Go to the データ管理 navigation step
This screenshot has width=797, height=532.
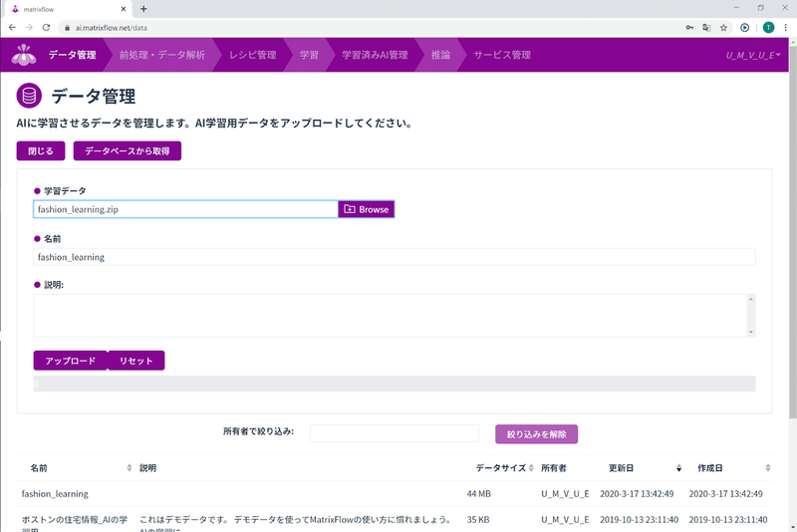click(72, 55)
